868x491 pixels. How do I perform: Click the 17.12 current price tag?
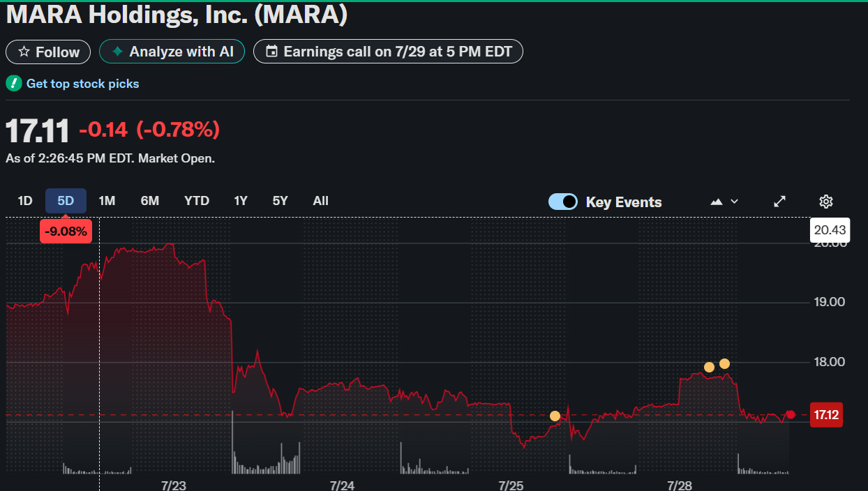tap(826, 415)
